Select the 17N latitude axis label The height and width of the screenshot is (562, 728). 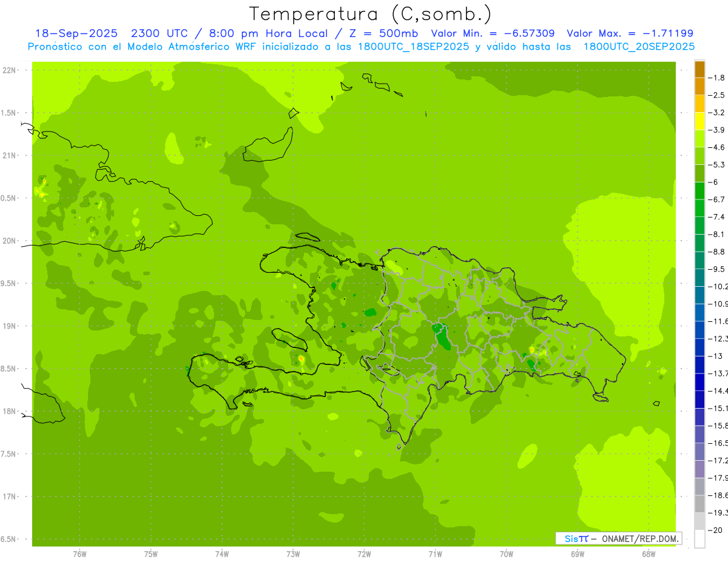10,497
